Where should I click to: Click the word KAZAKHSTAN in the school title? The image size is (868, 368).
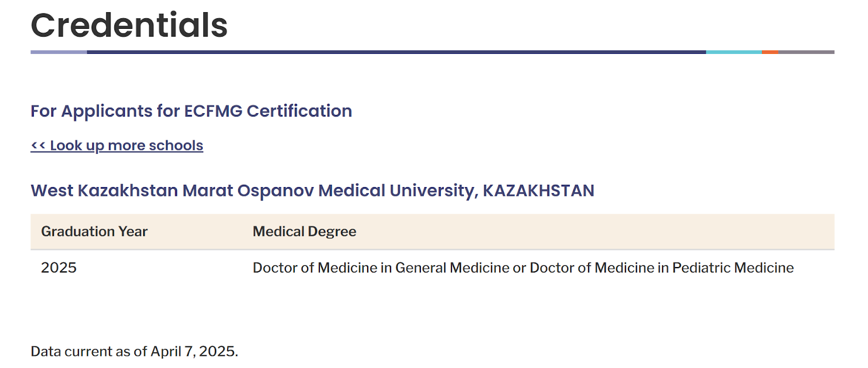point(539,191)
